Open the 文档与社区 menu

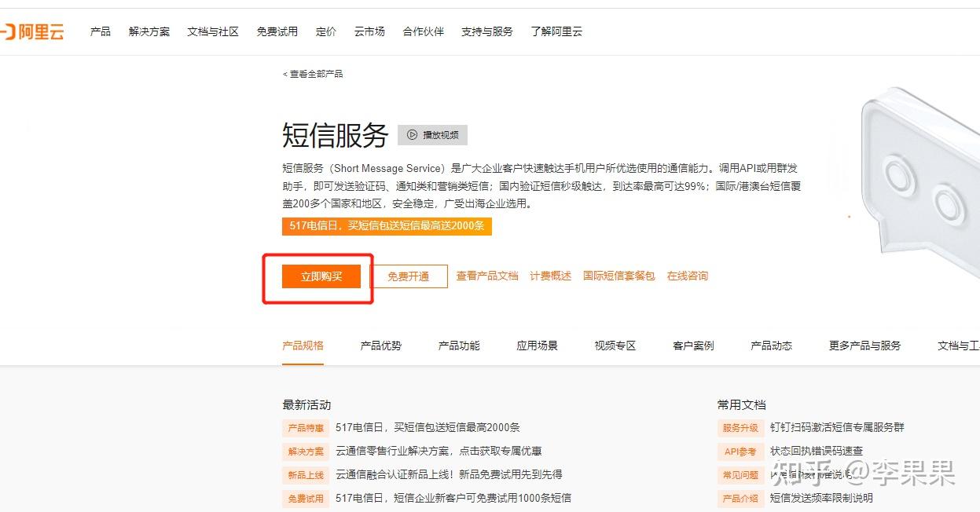coord(213,31)
